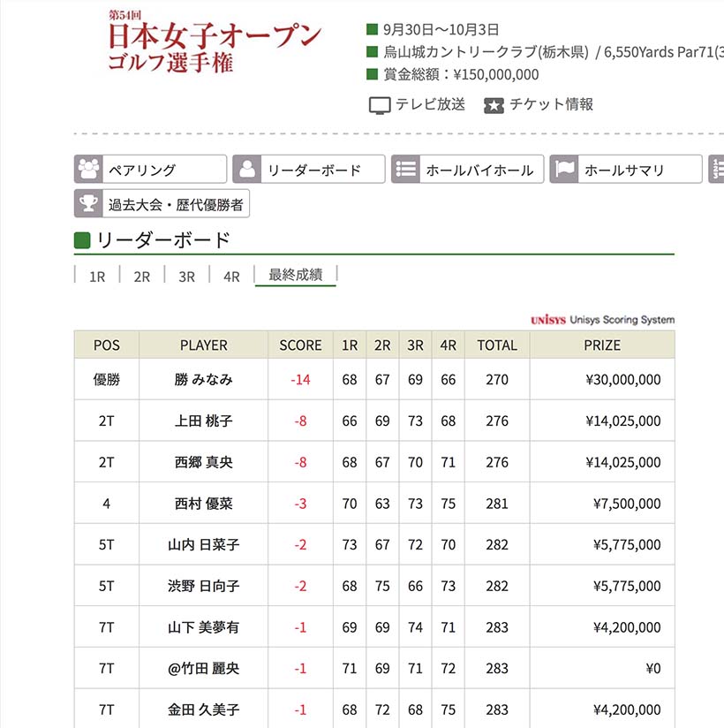724x728 pixels.
Task: Open the ホールバイホール page button
Action: (479, 170)
